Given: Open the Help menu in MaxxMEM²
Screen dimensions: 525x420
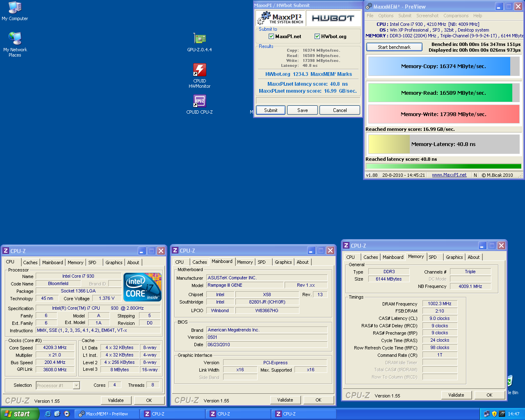Looking at the screenshot, I should (x=477, y=16).
